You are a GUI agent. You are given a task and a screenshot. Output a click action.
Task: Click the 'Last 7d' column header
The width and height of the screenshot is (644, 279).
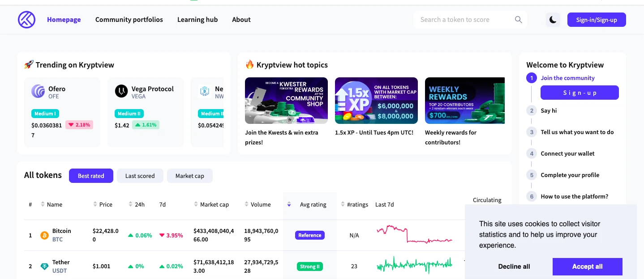[385, 204]
